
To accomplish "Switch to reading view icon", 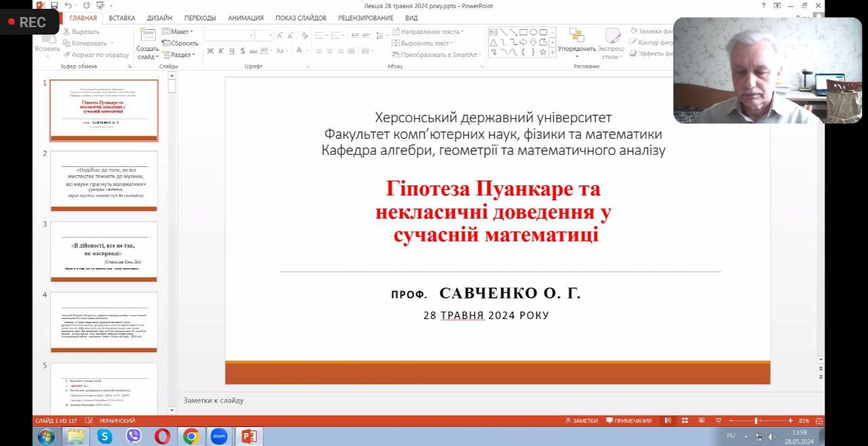I will (x=700, y=421).
